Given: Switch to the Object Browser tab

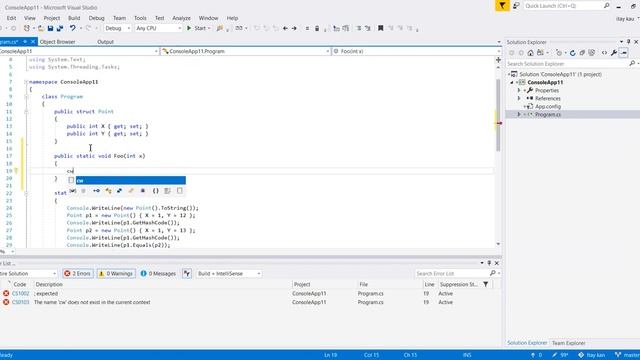Looking at the screenshot, I should coord(58,42).
